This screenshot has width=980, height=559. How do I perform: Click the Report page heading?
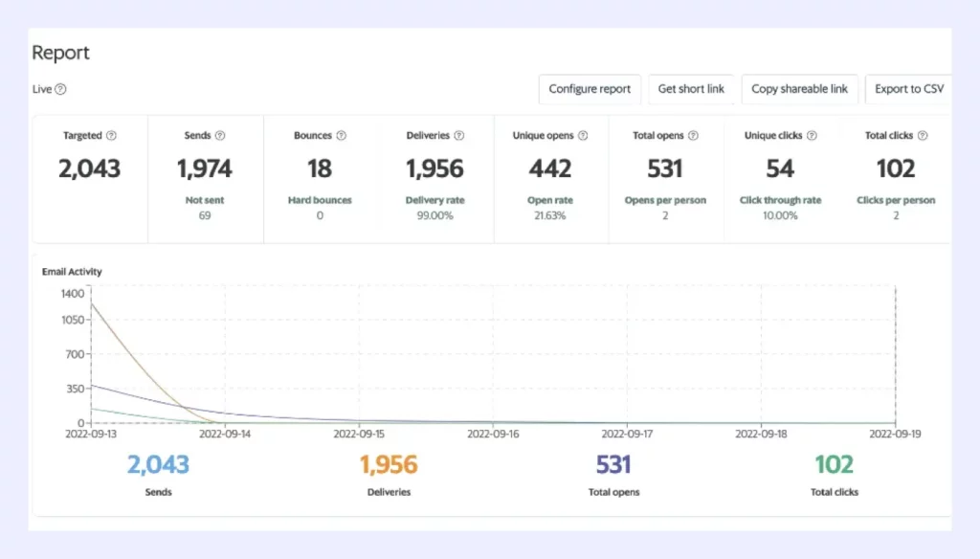60,53
